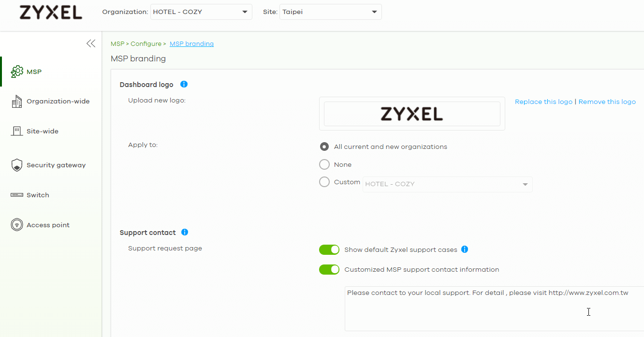
Task: Click the Switch device icon
Action: [17, 195]
